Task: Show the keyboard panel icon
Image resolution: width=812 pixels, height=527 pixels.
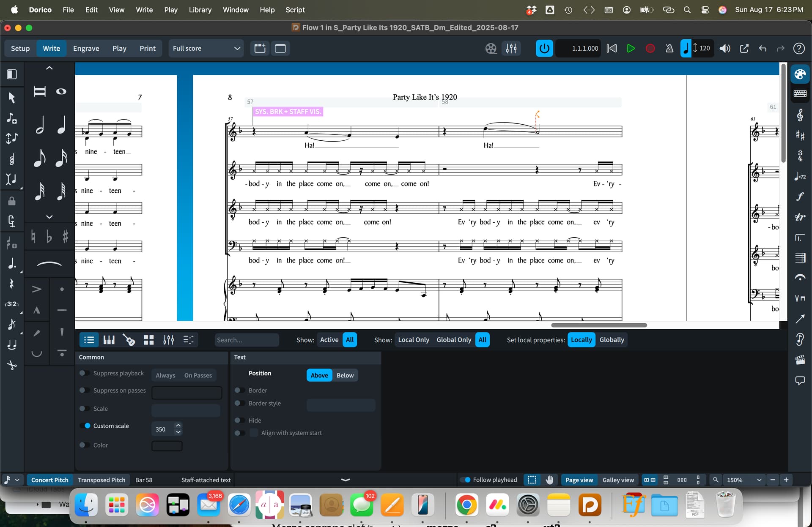Action: [x=800, y=93]
